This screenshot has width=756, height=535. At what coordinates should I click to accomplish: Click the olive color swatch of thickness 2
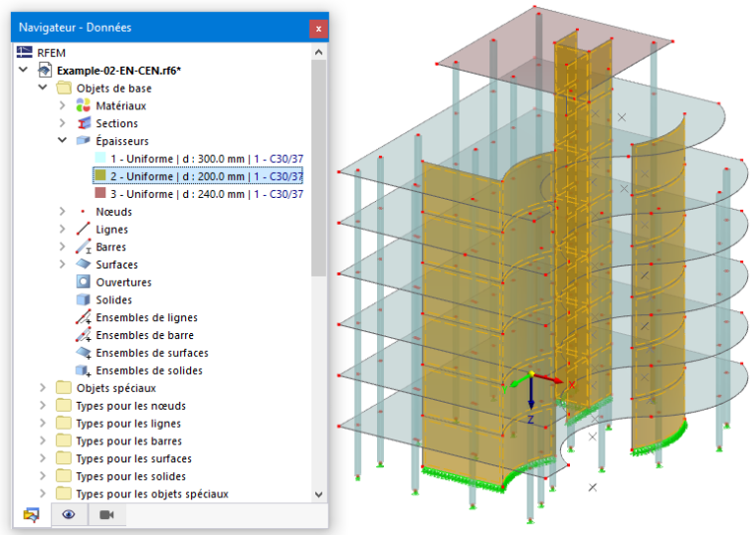[100, 175]
